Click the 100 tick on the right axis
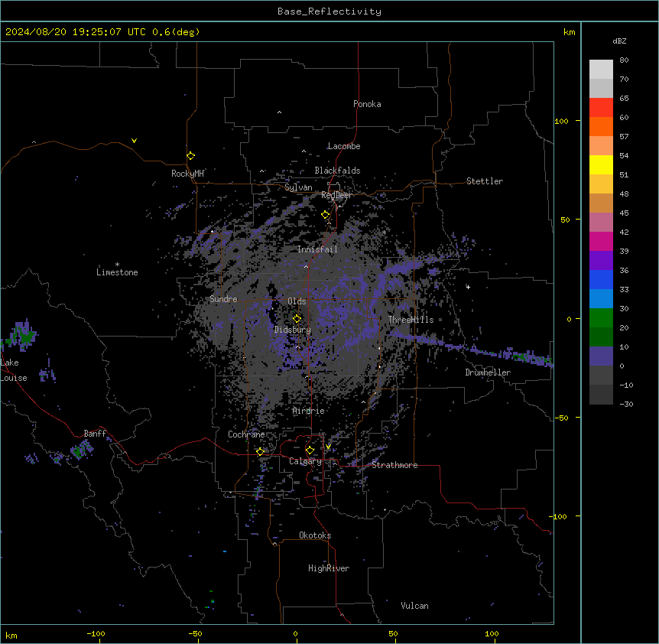 coord(561,121)
